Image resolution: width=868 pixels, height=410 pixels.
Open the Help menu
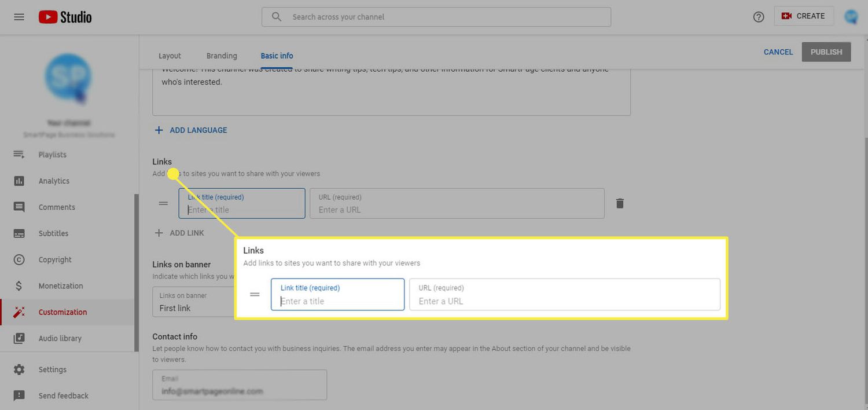coord(758,17)
